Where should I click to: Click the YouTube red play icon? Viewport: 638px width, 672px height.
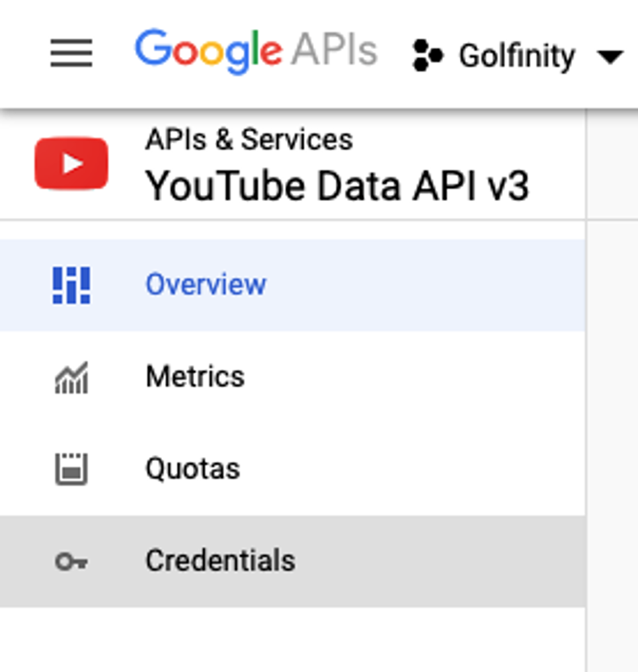tap(71, 163)
